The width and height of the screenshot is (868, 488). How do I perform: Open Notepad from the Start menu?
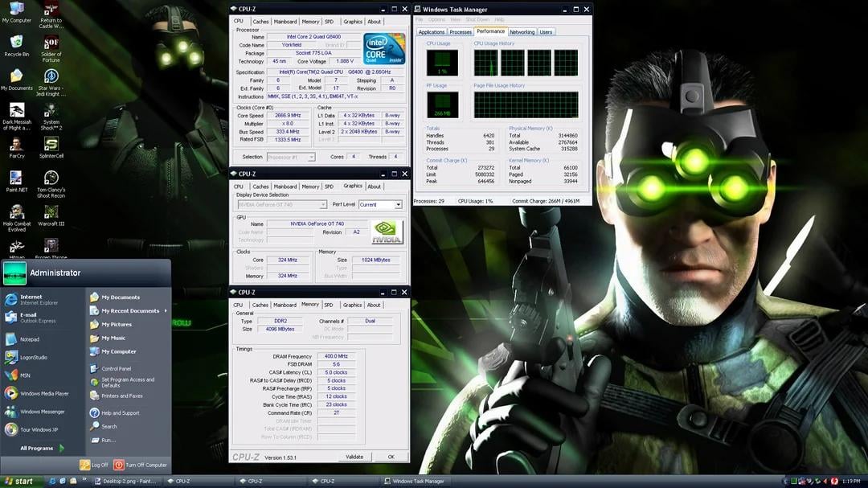(29, 339)
